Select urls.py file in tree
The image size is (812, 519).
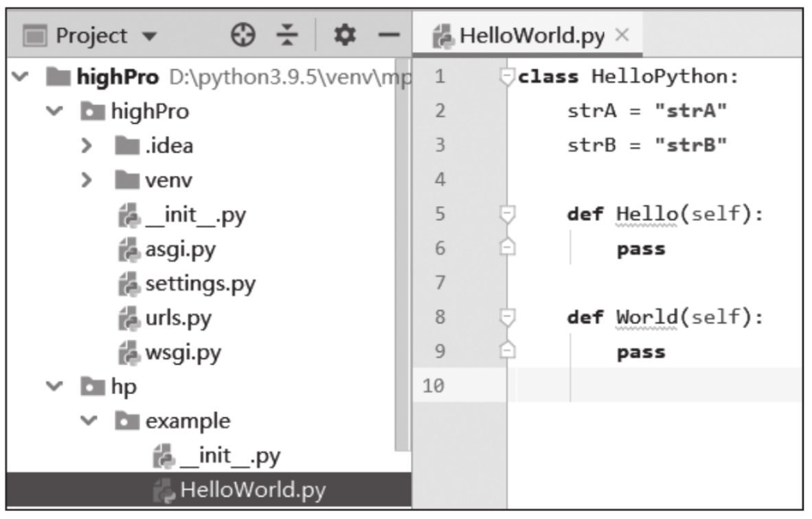click(178, 319)
